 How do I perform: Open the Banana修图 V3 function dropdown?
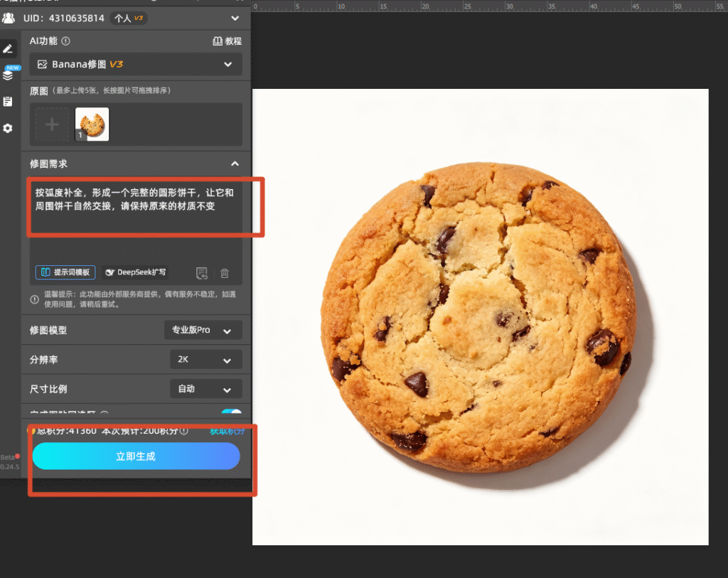[x=136, y=64]
